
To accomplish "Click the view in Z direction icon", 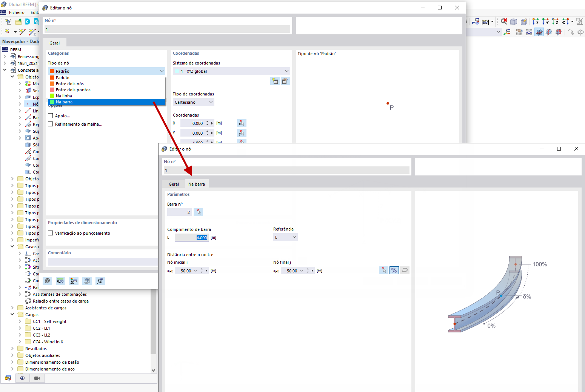I will (555, 22).
